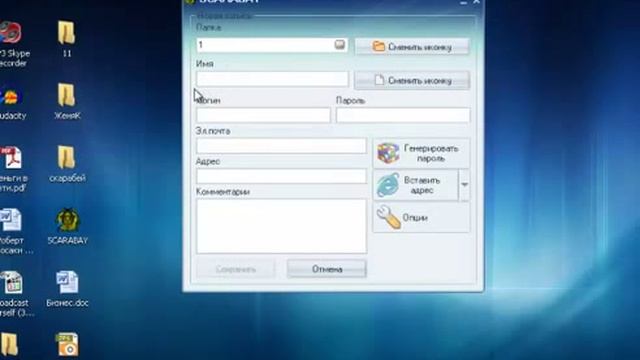Select the PDF file desktop icon
The width and height of the screenshot is (640, 360).
coord(13,169)
